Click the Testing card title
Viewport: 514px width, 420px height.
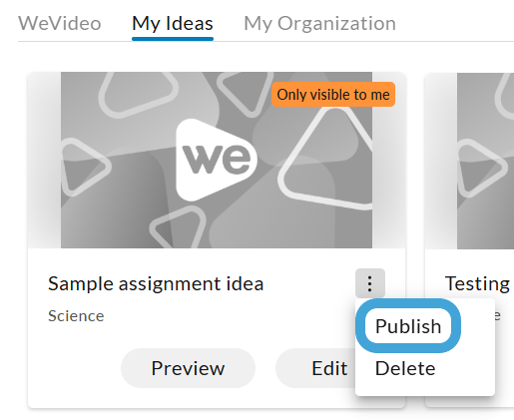(477, 283)
